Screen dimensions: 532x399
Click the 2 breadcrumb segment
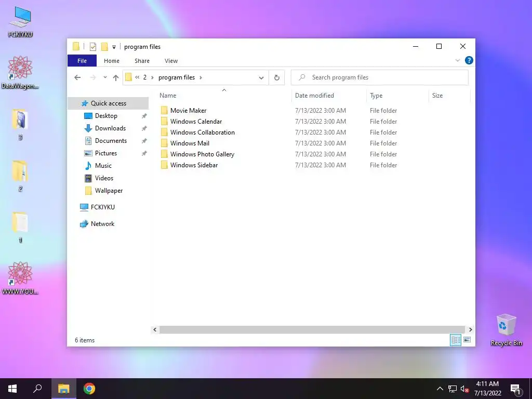[x=145, y=77]
